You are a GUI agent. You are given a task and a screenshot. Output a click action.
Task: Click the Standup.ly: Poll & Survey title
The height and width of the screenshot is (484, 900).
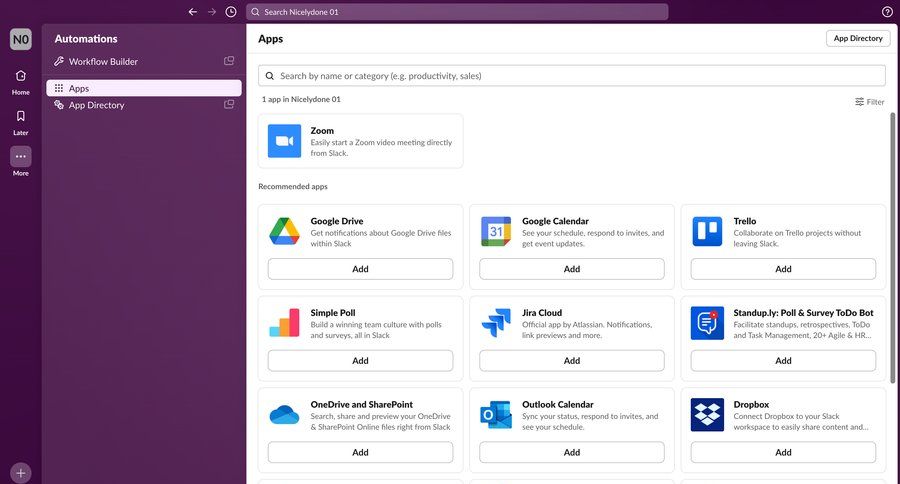[804, 313]
